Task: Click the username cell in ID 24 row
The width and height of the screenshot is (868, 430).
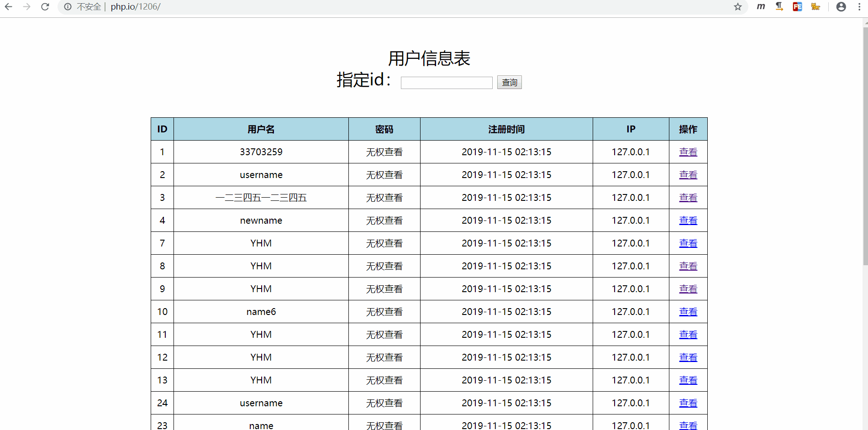Action: 261,403
